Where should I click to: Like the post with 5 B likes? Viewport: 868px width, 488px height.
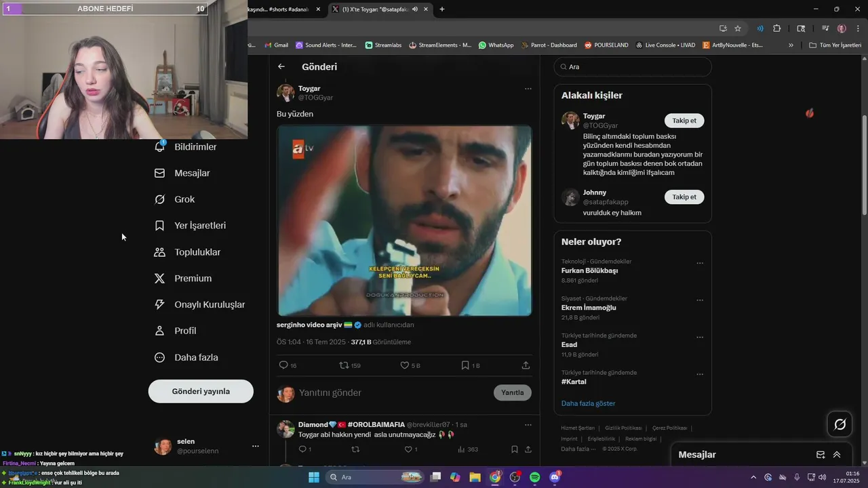coord(405,365)
